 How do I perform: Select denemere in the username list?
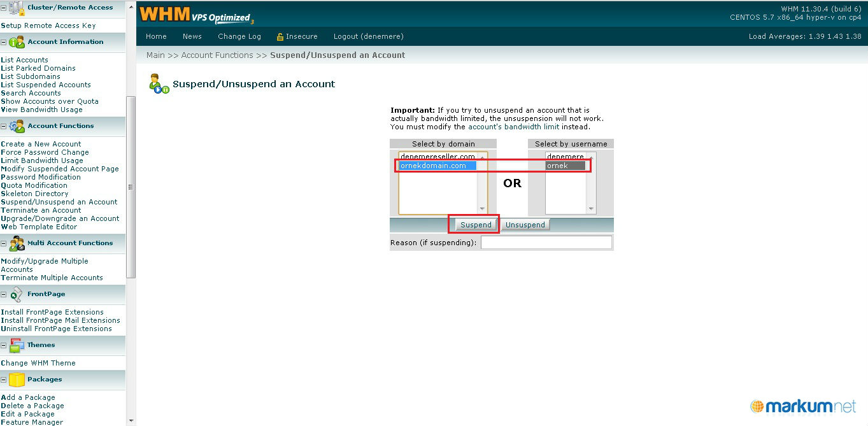pyautogui.click(x=566, y=157)
